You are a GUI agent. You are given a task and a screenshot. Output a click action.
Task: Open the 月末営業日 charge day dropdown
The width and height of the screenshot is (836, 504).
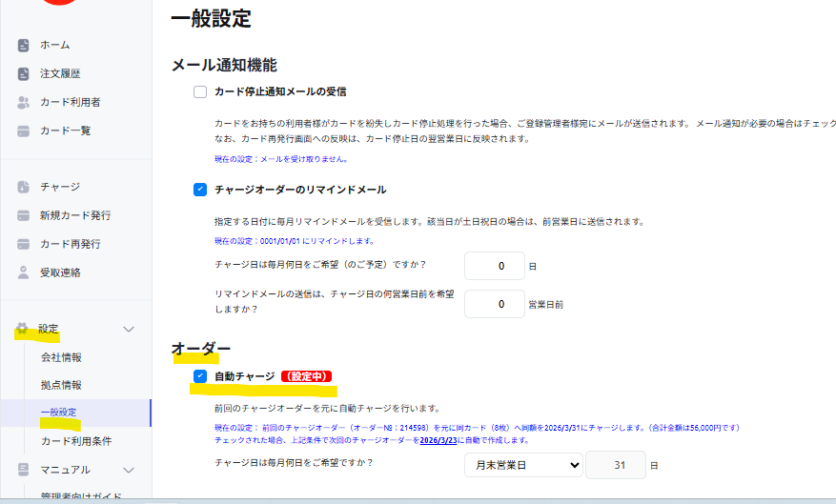(522, 465)
